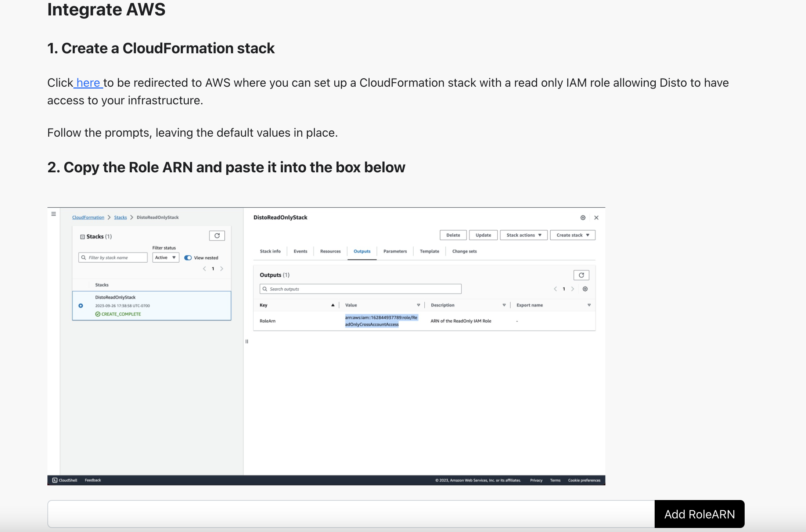806x532 pixels.
Task: Collapse the Stacks (1) section box
Action: pyautogui.click(x=83, y=237)
